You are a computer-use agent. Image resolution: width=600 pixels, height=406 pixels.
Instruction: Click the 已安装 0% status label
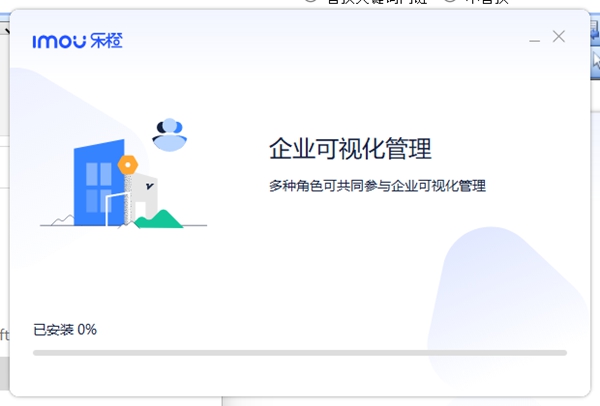[65, 329]
